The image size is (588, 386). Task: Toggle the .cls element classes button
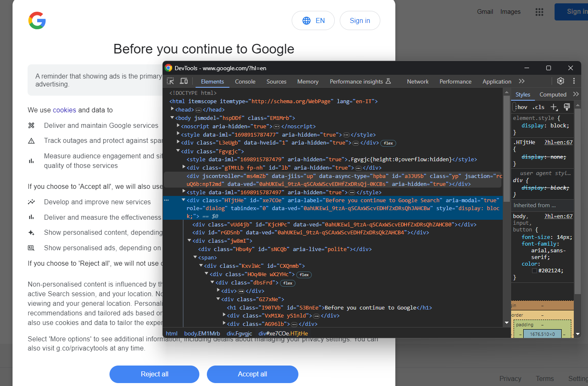(538, 107)
